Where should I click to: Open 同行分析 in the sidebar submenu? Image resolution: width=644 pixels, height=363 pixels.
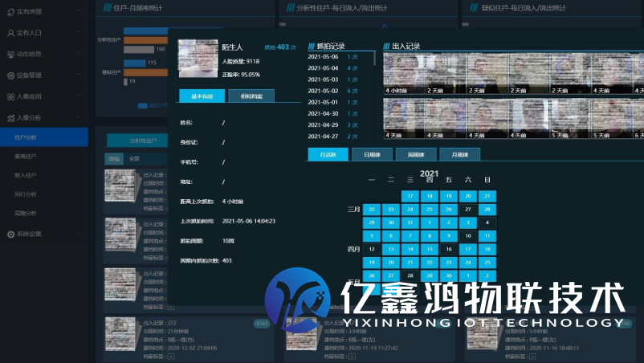[26, 194]
